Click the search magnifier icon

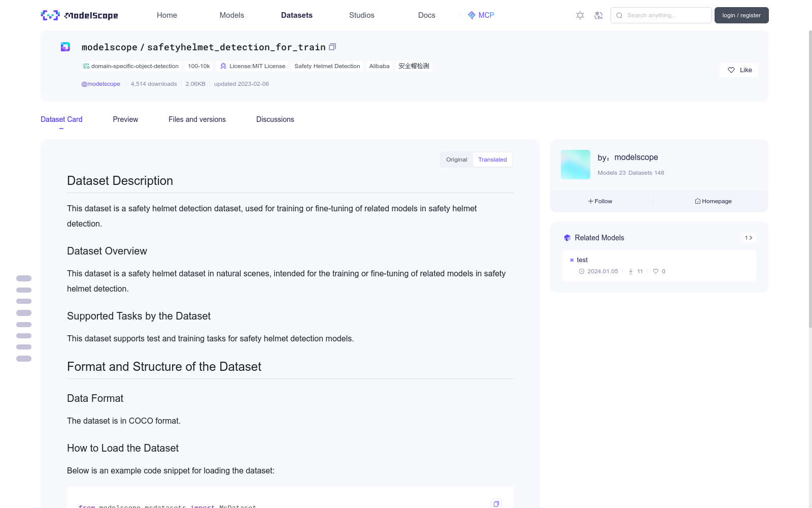619,15
